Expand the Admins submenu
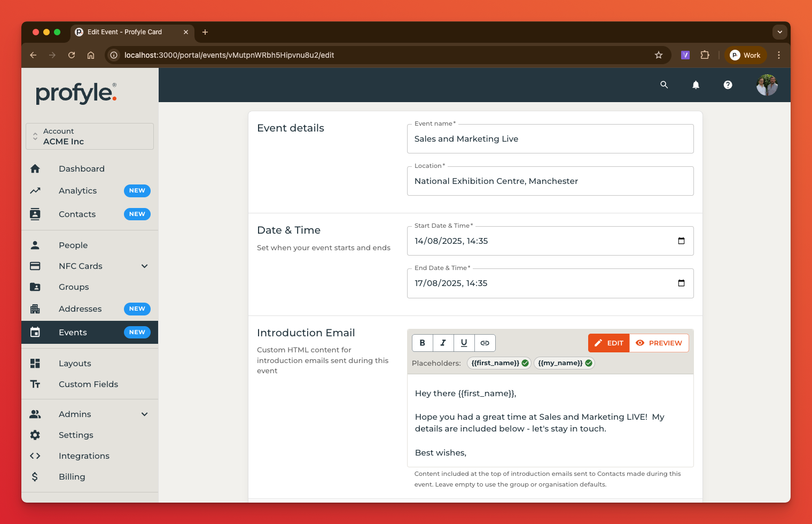Viewport: 812px width, 524px height. [144, 414]
